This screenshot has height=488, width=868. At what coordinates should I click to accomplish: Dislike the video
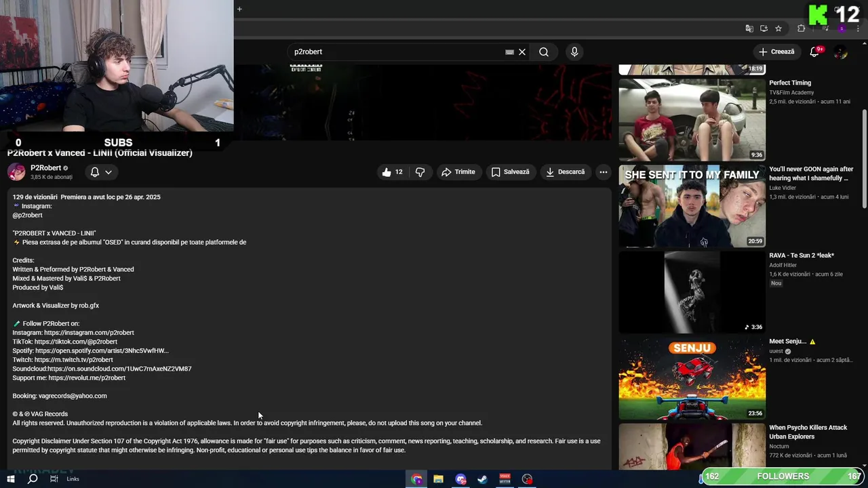coord(420,172)
